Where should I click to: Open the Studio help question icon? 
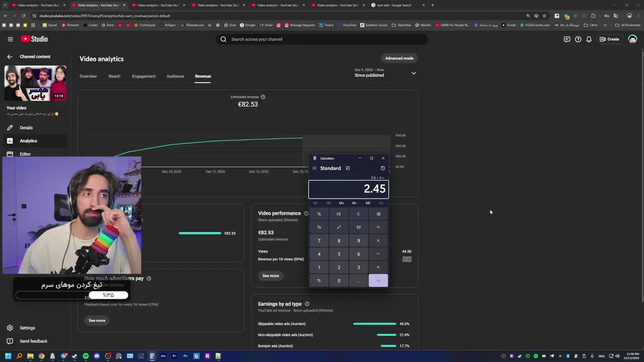coord(578,39)
